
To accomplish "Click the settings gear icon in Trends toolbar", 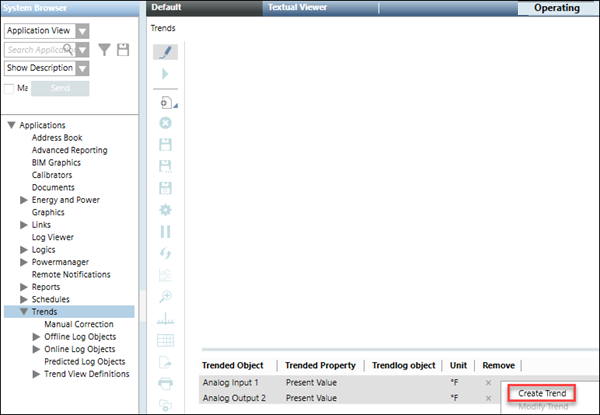I will tap(166, 210).
